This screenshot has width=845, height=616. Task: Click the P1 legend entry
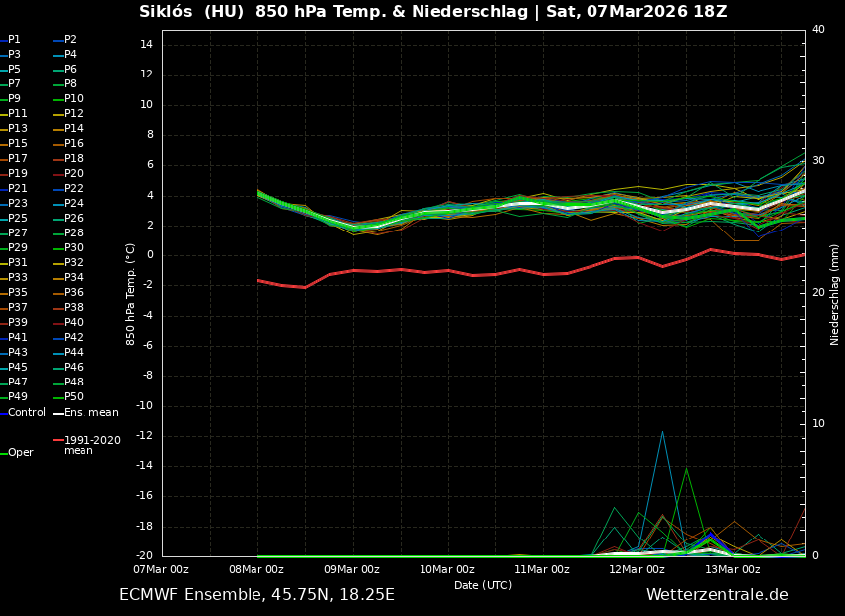pos(14,40)
